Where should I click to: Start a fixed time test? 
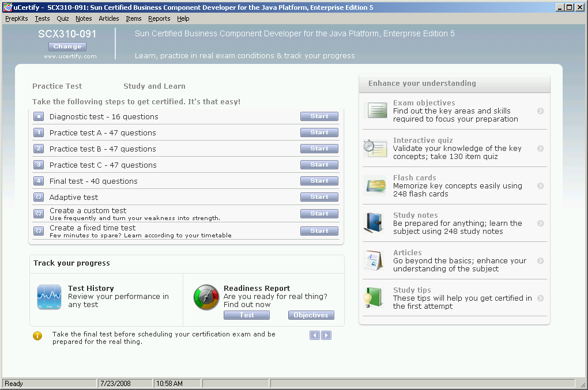click(319, 231)
